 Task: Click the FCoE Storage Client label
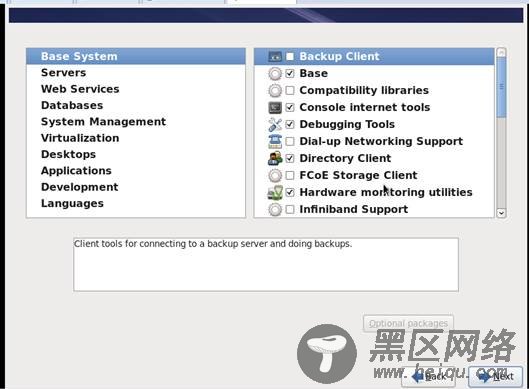pos(358,175)
